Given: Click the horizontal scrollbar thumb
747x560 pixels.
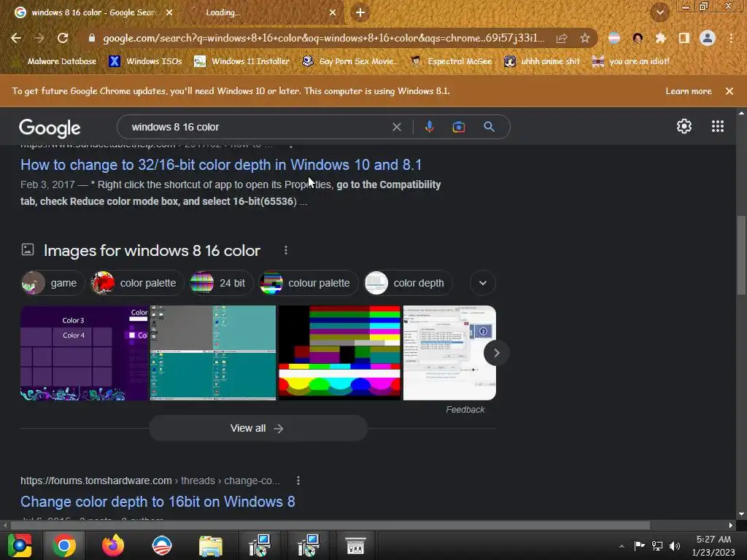Looking at the screenshot, I should pos(330,525).
